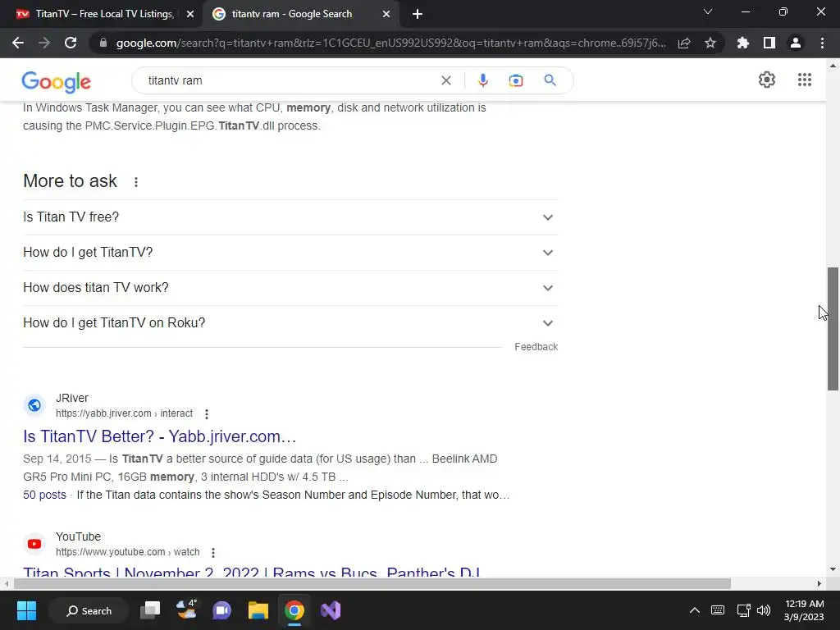Reload the Google search page
This screenshot has width=840, height=630.
pyautogui.click(x=71, y=43)
